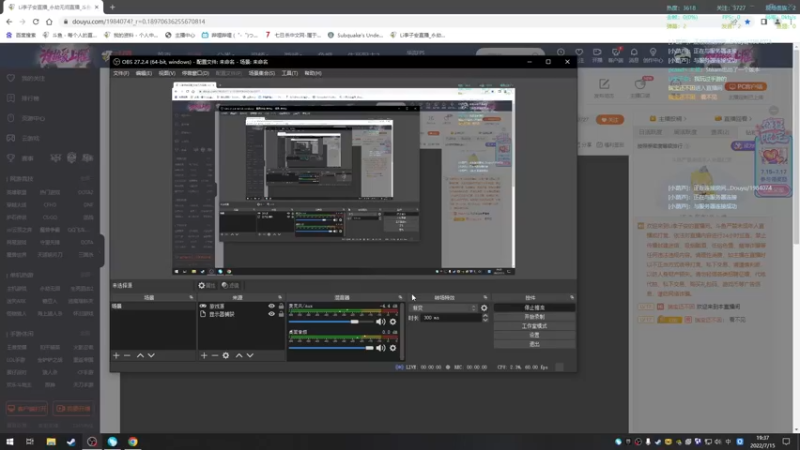Click the orange follow button on Douyu
The image size is (800, 450).
pyautogui.click(x=610, y=119)
